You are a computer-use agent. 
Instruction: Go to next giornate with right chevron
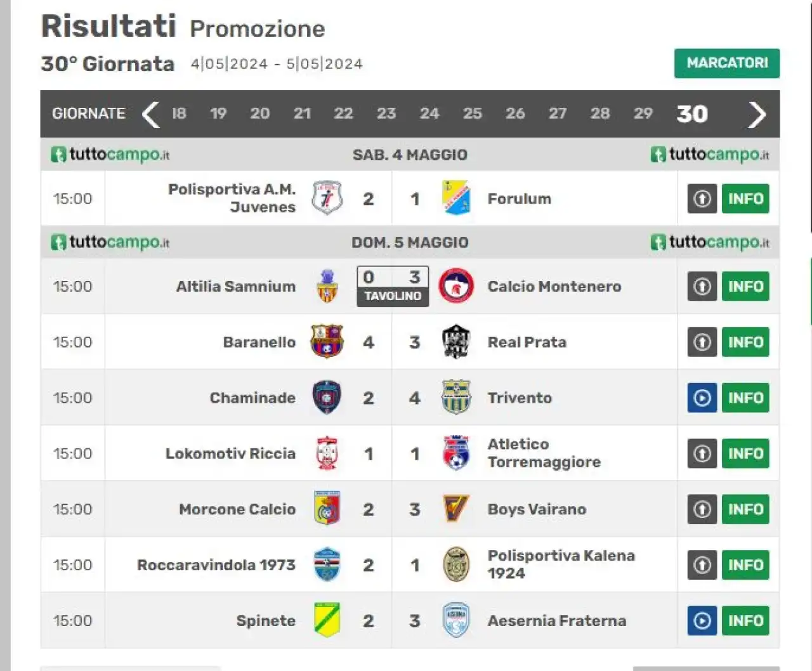[x=757, y=114]
